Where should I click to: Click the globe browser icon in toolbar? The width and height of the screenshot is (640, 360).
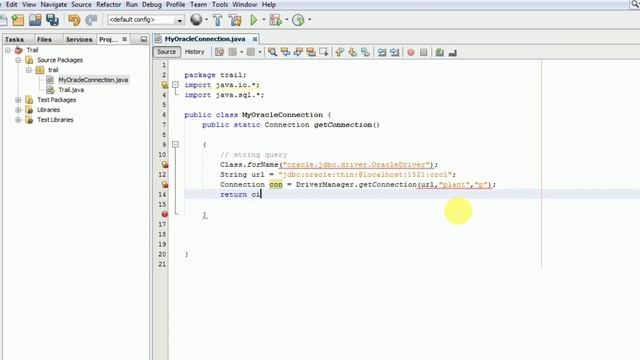[196, 20]
